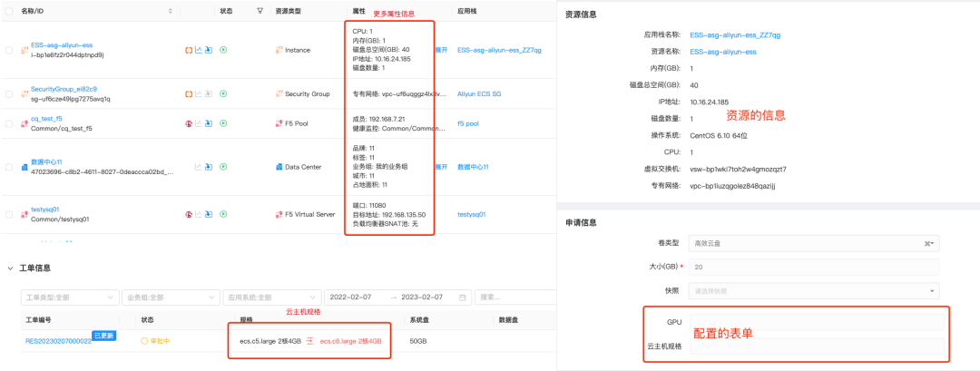Check the SecurityGroup_ei82c9 row checkbox
This screenshot has width=980, height=371.
point(9,93)
